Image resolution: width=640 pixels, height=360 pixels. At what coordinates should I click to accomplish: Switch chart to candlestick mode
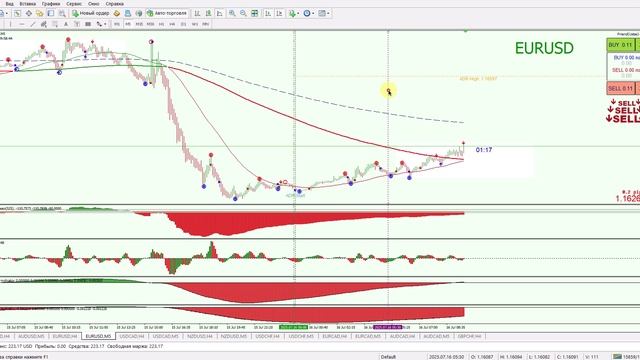point(208,13)
